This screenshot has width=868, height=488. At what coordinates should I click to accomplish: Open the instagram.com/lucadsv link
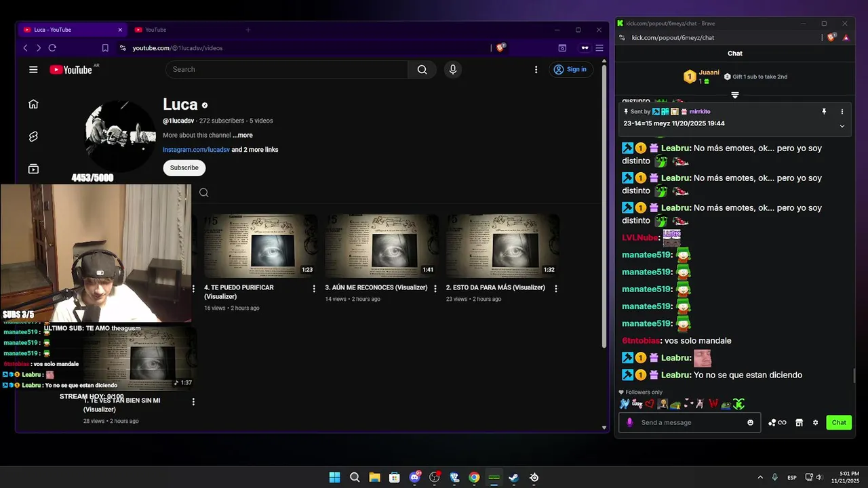tap(196, 150)
